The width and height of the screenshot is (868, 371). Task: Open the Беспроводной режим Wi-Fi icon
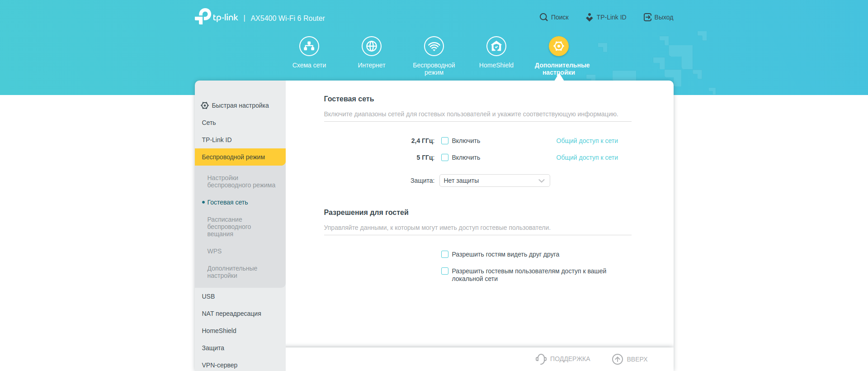pos(434,46)
